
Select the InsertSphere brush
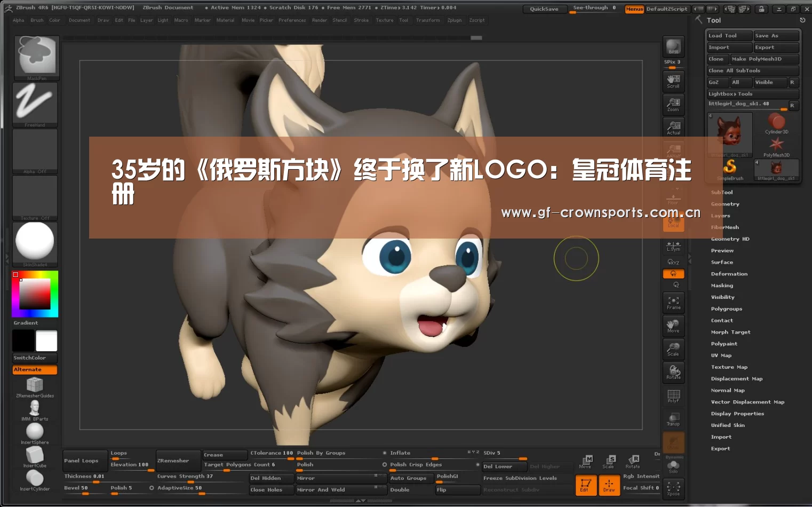tap(35, 433)
